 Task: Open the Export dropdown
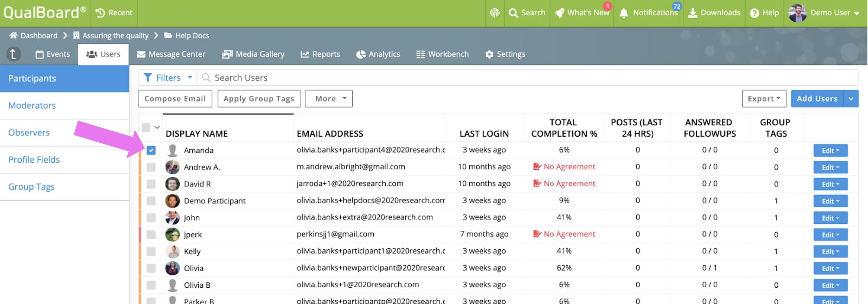coord(764,99)
